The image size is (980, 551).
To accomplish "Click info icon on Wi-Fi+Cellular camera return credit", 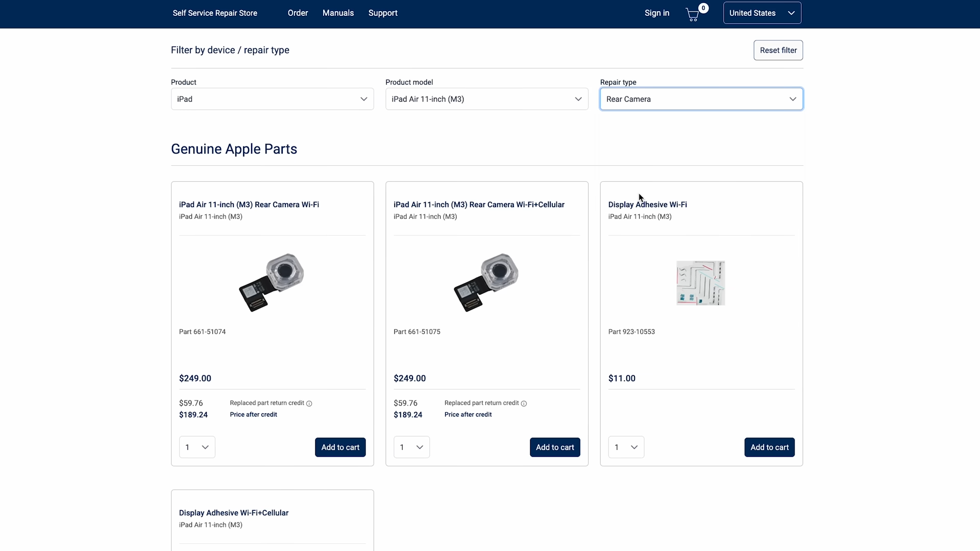I will 524,404.
